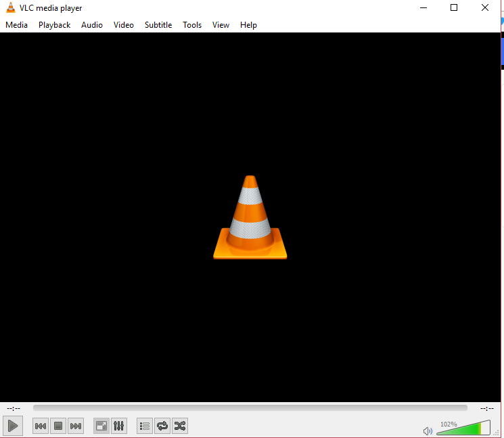This screenshot has height=438, width=504.
Task: Click the playback seek bar
Action: coord(250,408)
